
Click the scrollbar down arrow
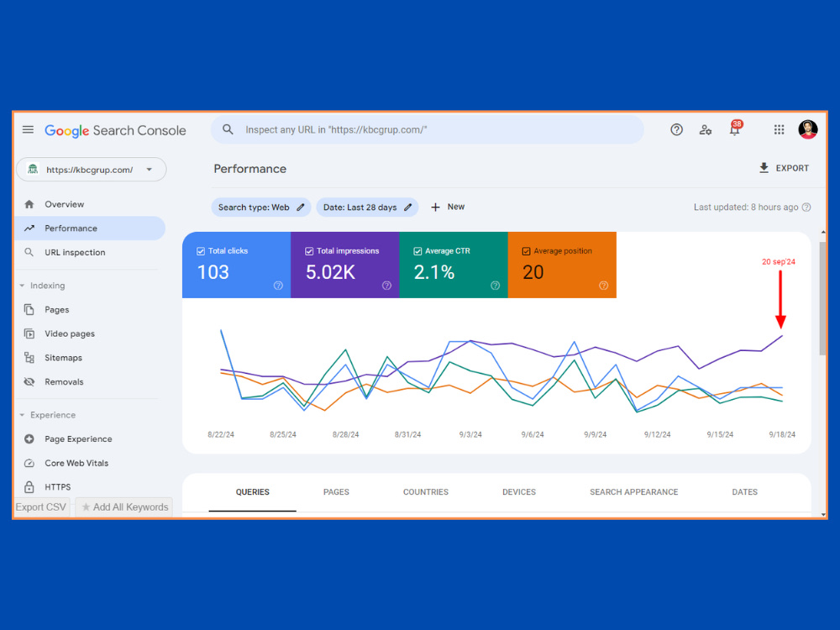823,515
